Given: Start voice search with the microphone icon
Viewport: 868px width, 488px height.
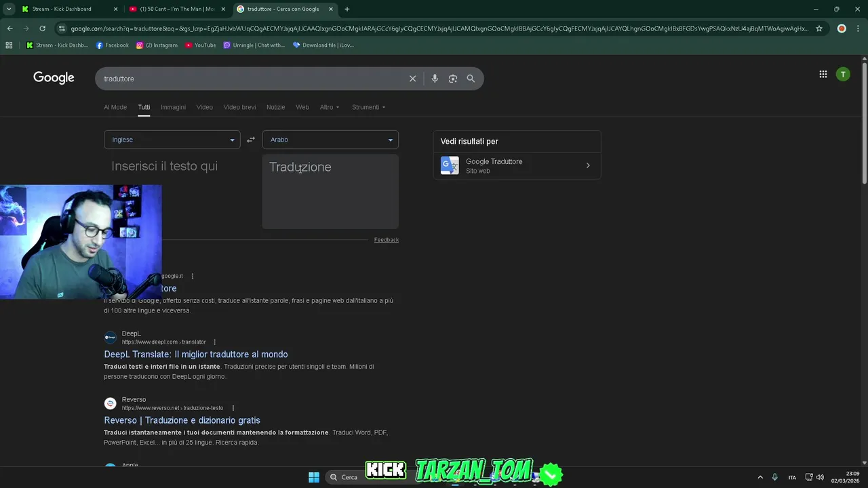Looking at the screenshot, I should click(435, 79).
